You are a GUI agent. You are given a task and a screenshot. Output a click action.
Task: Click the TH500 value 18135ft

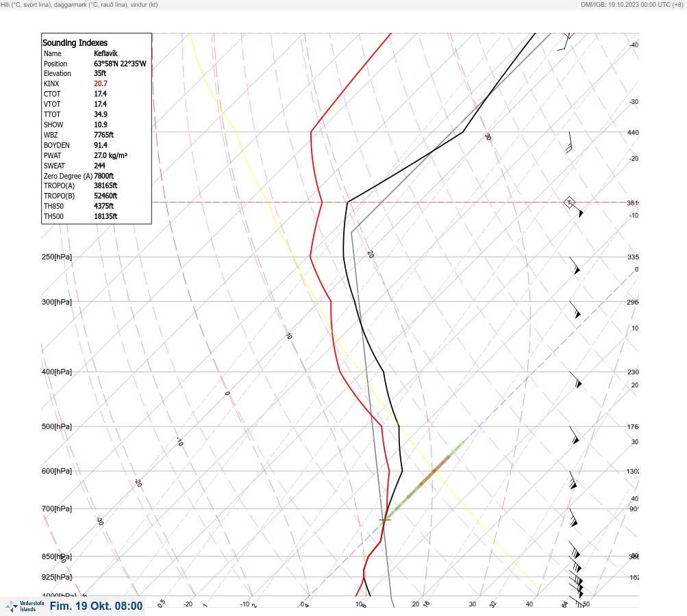click(105, 217)
